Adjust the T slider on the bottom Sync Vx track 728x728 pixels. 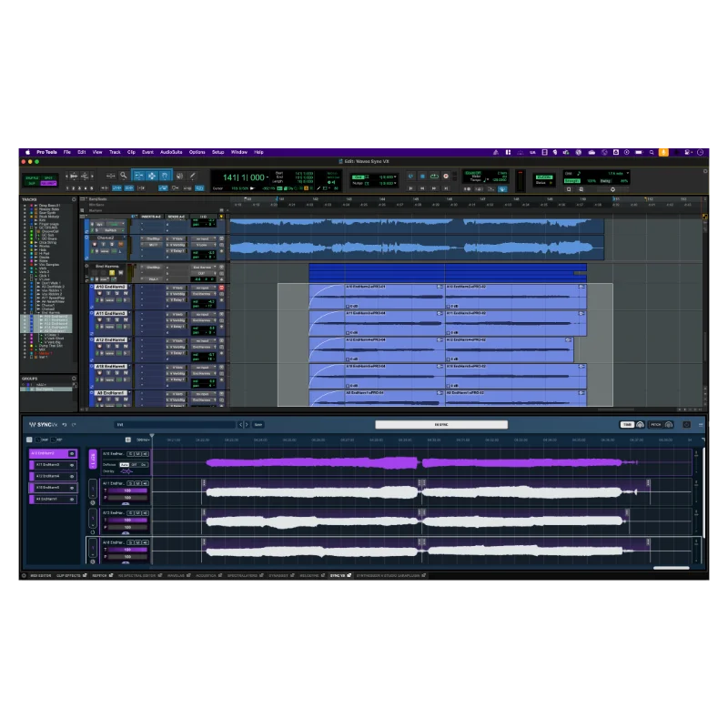tap(127, 550)
